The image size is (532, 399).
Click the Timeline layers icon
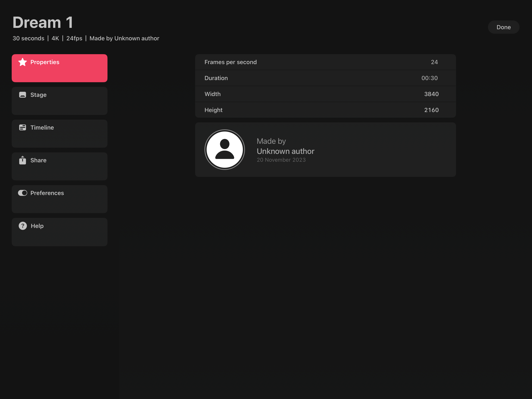(x=23, y=128)
